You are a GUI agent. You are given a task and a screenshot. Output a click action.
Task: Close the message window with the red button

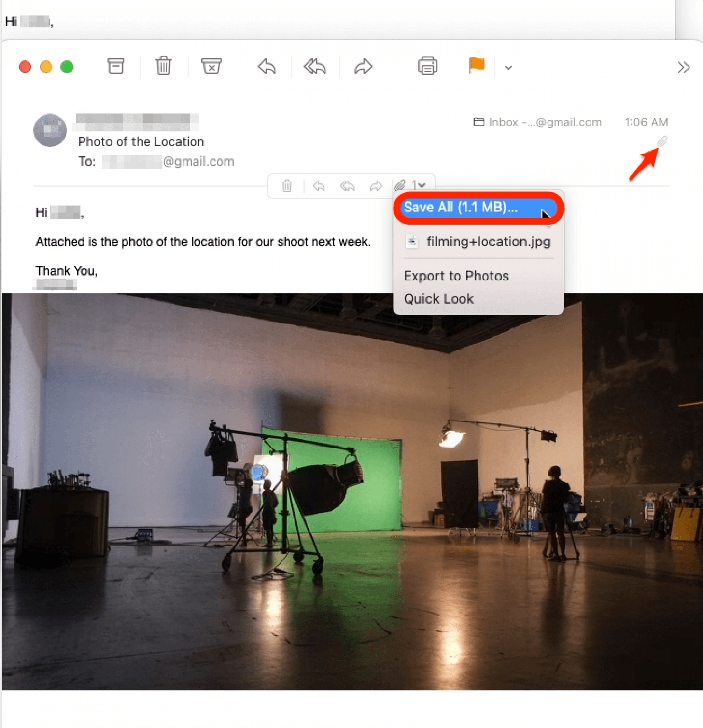(x=25, y=67)
